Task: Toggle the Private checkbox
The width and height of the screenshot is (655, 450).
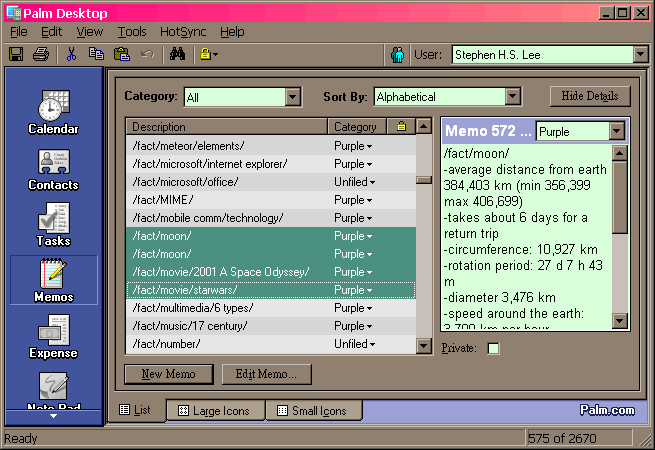Action: pos(493,348)
